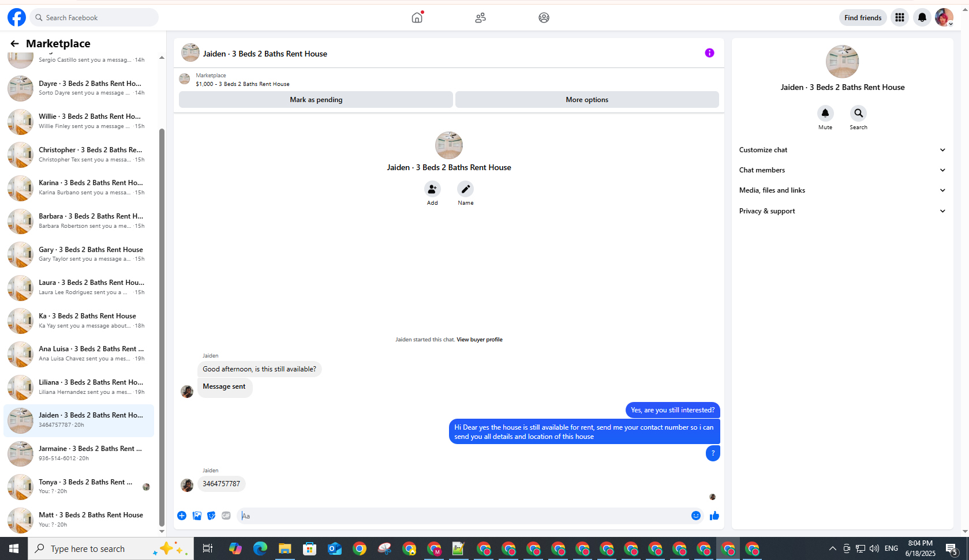Add people to the chat
Image resolution: width=969 pixels, height=560 pixels.
pyautogui.click(x=432, y=189)
